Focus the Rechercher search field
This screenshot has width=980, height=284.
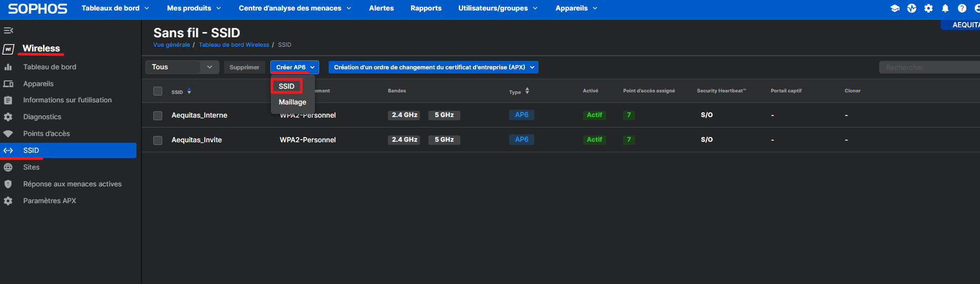[x=929, y=67]
